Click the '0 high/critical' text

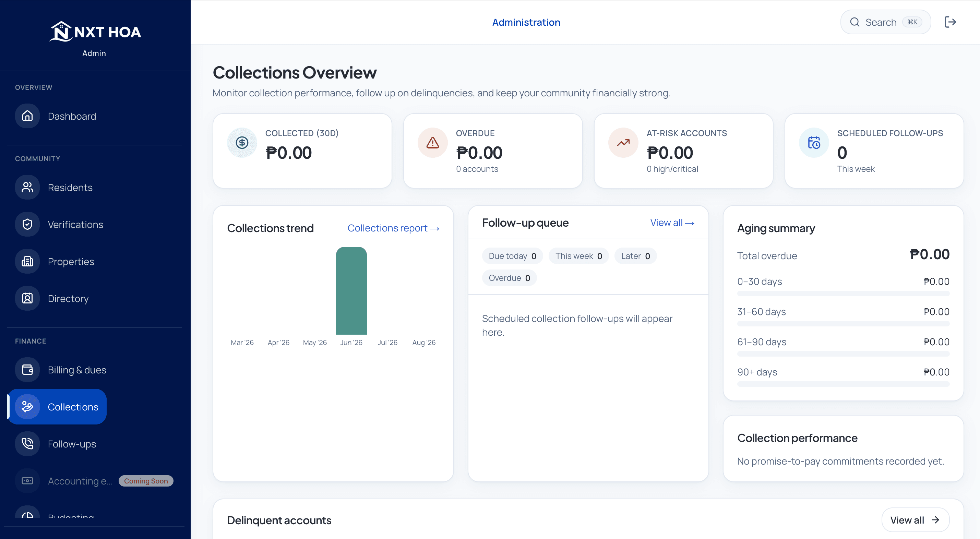[672, 169]
